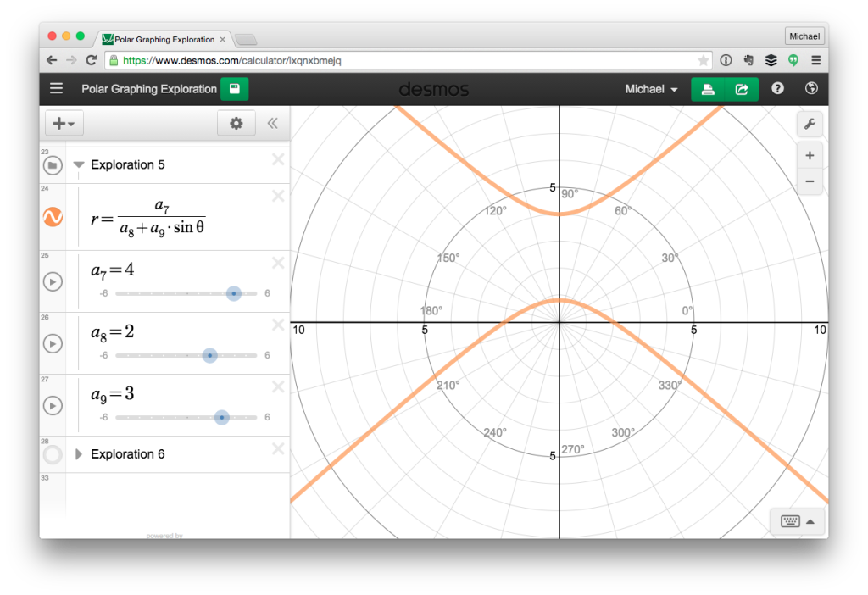Viewport: 868px width, 595px height.
Task: Open the graph settings wrench
Action: click(810, 124)
